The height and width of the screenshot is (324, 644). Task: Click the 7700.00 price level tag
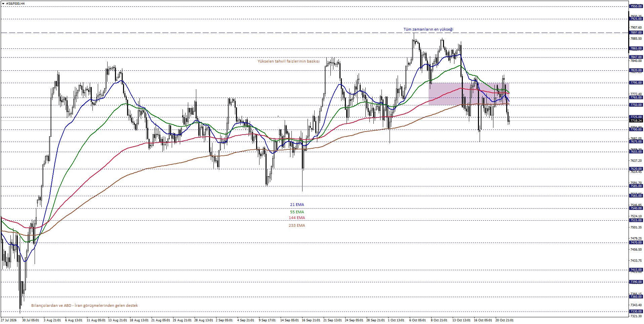636,130
